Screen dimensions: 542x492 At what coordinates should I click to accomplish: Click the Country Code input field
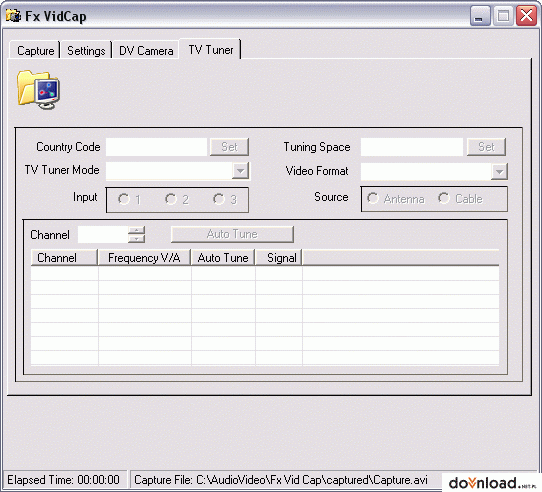tap(156, 147)
